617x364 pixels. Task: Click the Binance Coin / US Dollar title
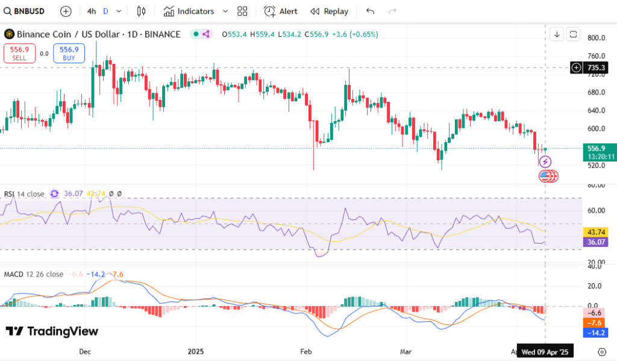98,34
